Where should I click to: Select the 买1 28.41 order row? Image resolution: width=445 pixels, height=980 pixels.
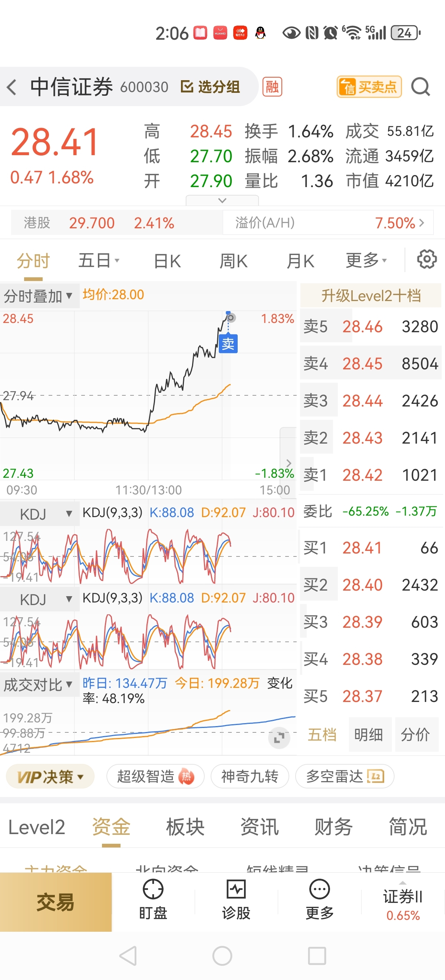point(371,548)
